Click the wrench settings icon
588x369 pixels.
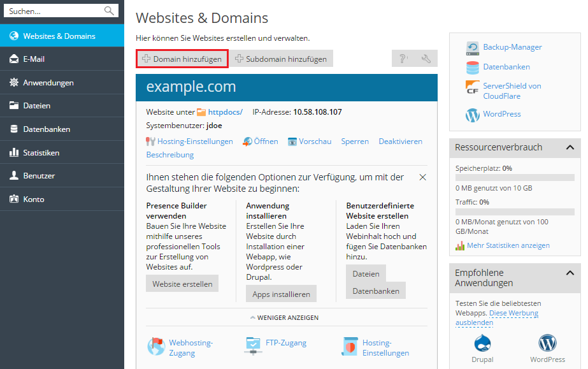click(x=426, y=59)
